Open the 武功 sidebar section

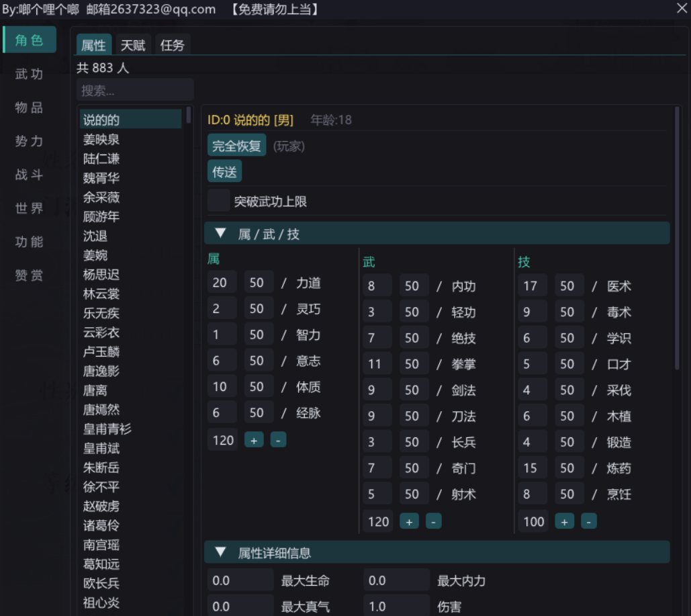30,74
